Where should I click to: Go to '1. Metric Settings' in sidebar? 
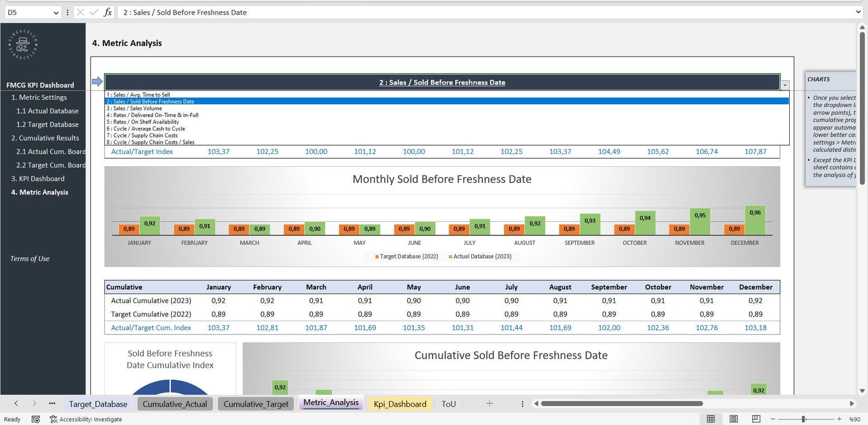[x=39, y=97]
